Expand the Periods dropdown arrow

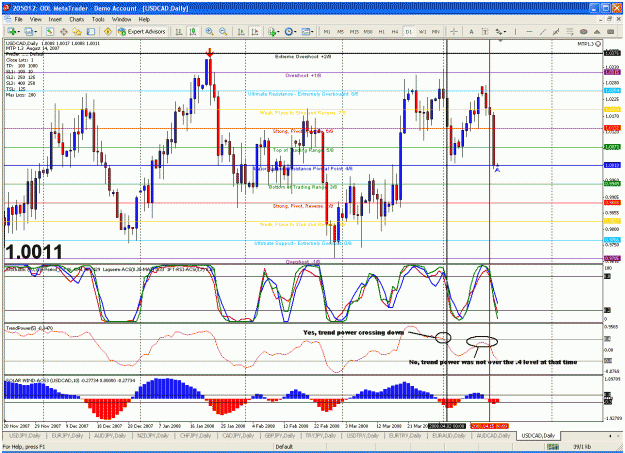point(295,32)
